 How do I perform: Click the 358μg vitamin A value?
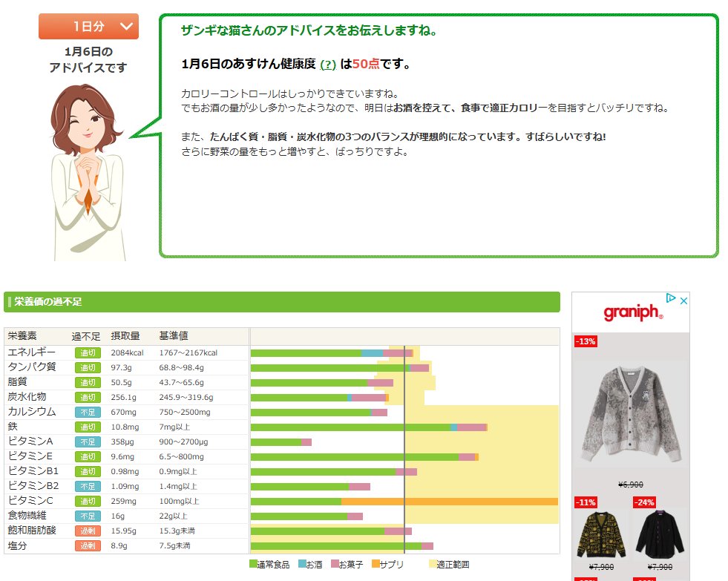click(122, 442)
